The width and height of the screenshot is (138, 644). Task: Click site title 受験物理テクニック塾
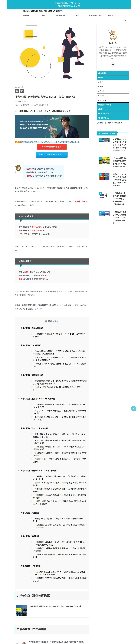point(69,6)
